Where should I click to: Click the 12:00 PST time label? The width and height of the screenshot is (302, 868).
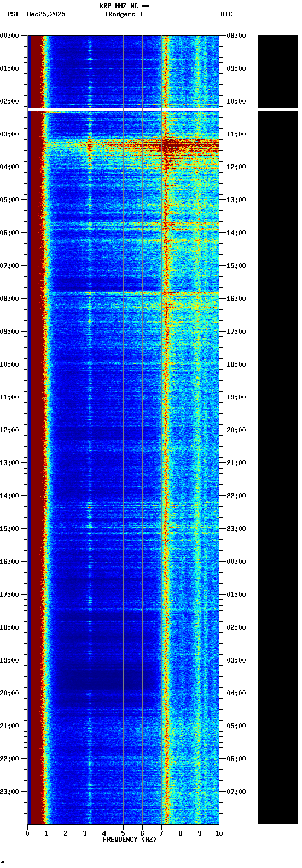[10, 430]
